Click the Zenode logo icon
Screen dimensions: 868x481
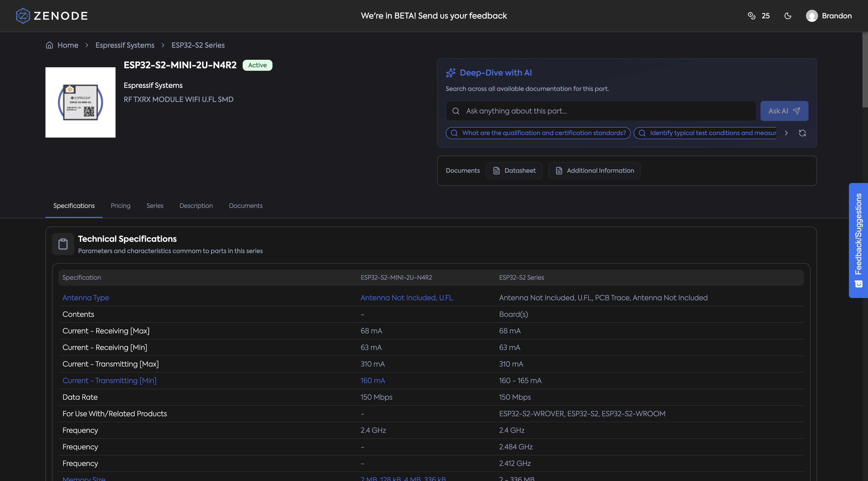[23, 16]
